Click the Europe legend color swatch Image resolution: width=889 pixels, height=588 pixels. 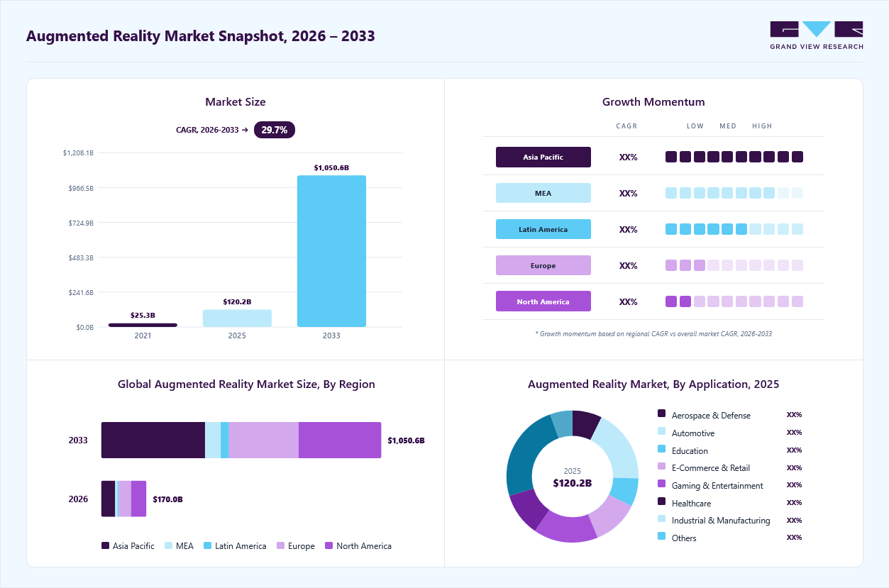pos(281,546)
